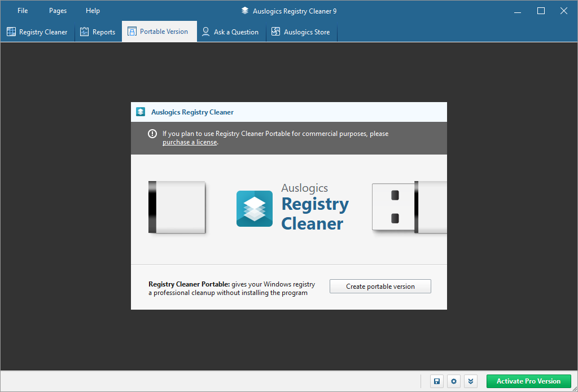This screenshot has width=578, height=392.
Task: Switch to the Reports tab
Action: (98, 32)
